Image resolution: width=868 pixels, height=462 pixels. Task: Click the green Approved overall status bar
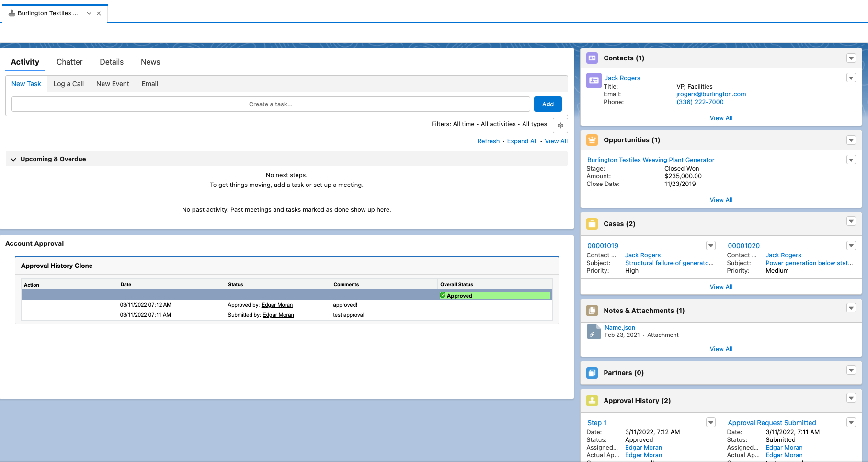tap(495, 295)
